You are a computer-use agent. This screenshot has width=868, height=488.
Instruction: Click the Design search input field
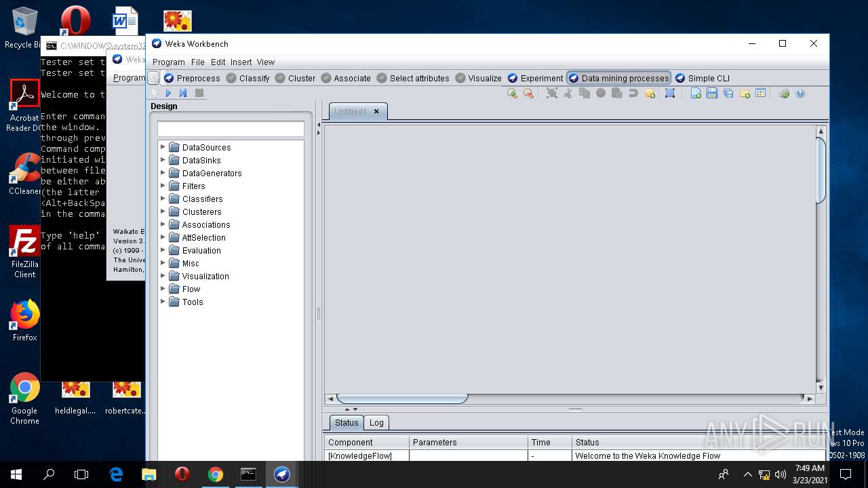pyautogui.click(x=231, y=129)
